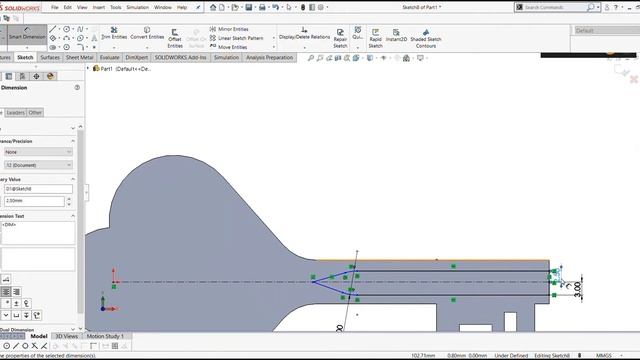Click the Rebuild traffic light icon

pyautogui.click(x=303, y=7)
